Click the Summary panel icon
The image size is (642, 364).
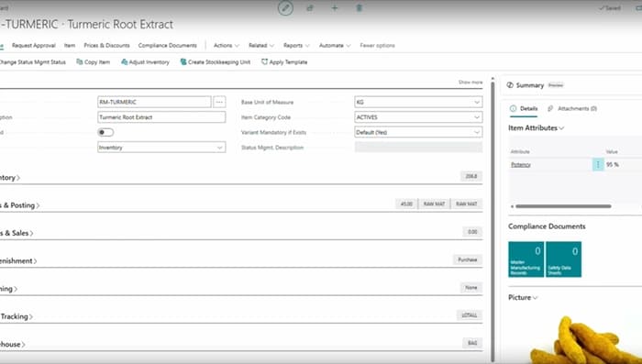tap(510, 85)
